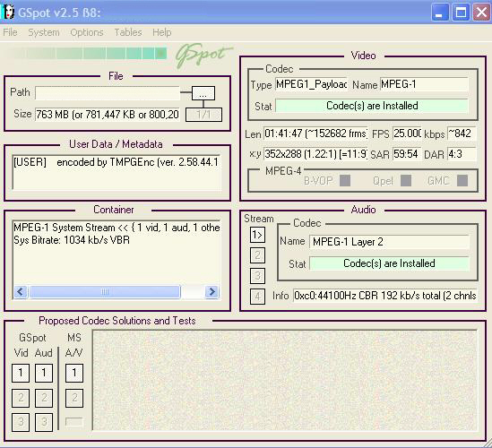Viewport: 492px width, 448px height.
Task: Click GSpot Vid test button 1
Action: coord(21,373)
